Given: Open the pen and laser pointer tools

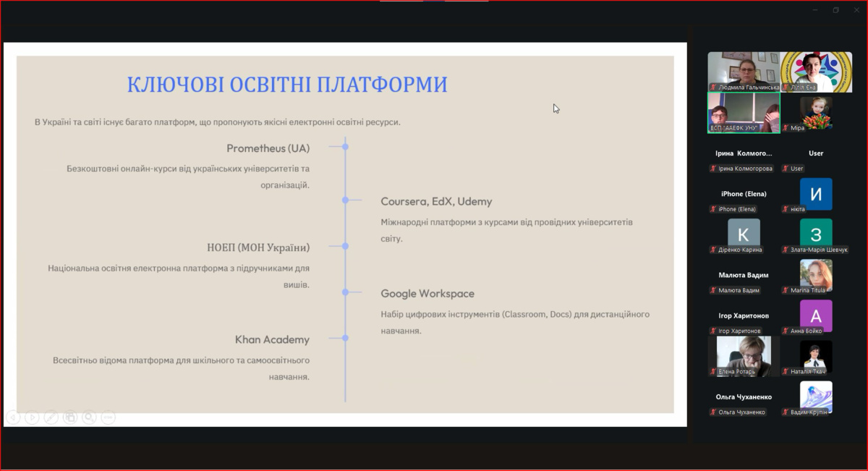Looking at the screenshot, I should [x=51, y=417].
